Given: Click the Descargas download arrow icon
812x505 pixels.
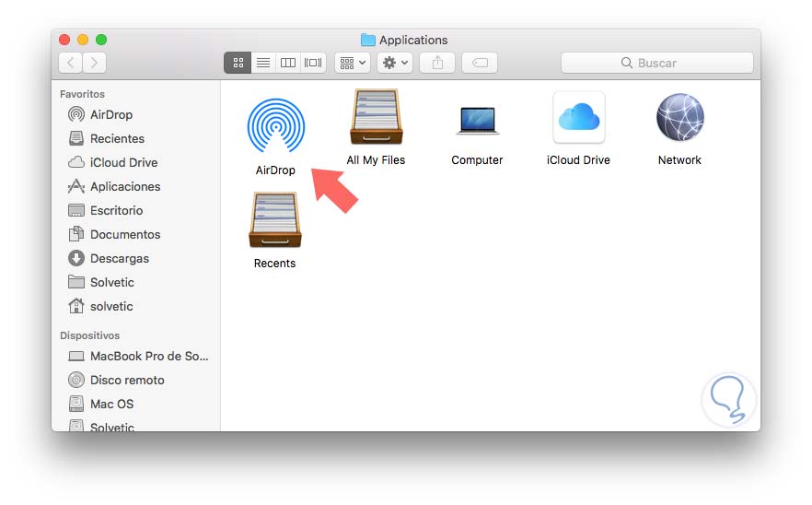Looking at the screenshot, I should pyautogui.click(x=76, y=258).
